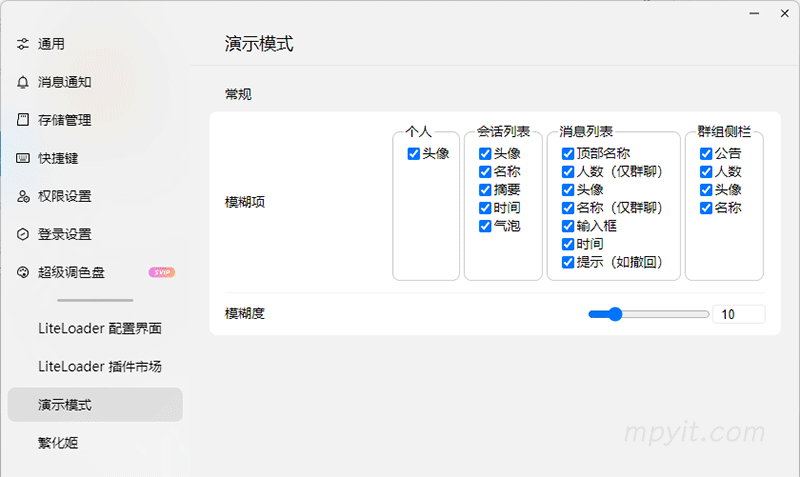Toggle 人数 checkbox in 群组侧栏
Viewport: 800px width, 477px height.
coord(706,171)
